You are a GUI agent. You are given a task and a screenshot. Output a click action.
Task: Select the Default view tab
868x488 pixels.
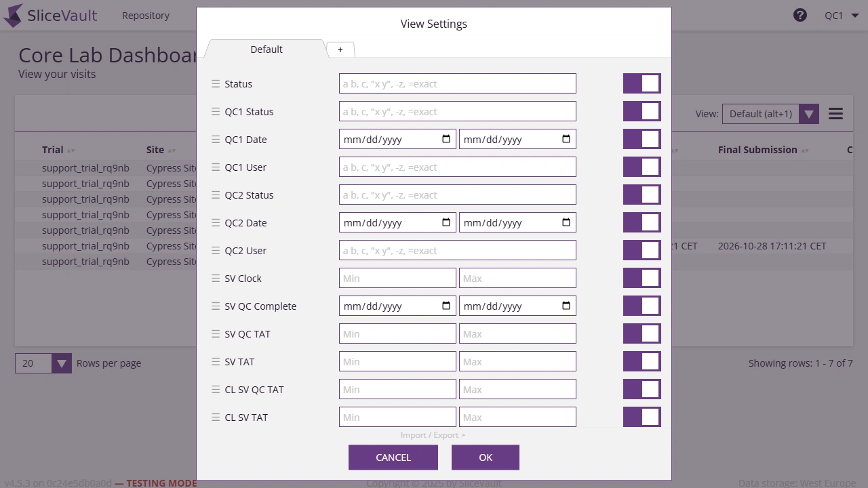267,49
